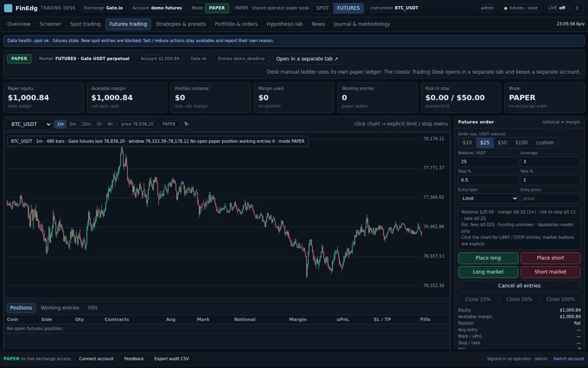Choose custom order size
This screenshot has width=588, height=368.
click(x=544, y=142)
